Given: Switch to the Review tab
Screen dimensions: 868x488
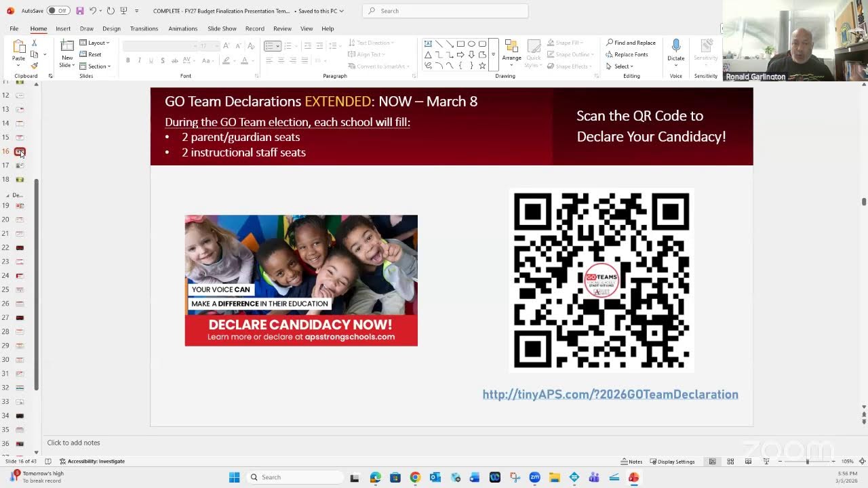Looking at the screenshot, I should point(282,28).
